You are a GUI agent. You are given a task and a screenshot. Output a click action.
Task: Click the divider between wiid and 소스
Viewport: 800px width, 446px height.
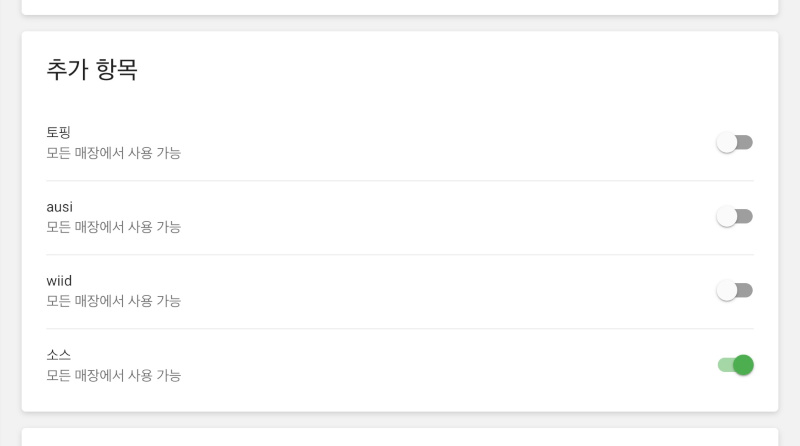tap(400, 329)
